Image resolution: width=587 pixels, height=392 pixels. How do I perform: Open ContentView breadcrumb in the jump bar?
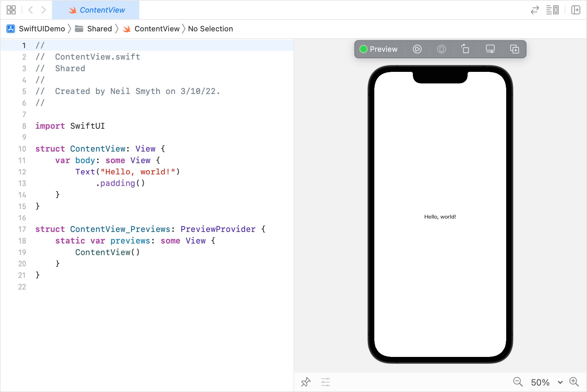click(x=157, y=29)
